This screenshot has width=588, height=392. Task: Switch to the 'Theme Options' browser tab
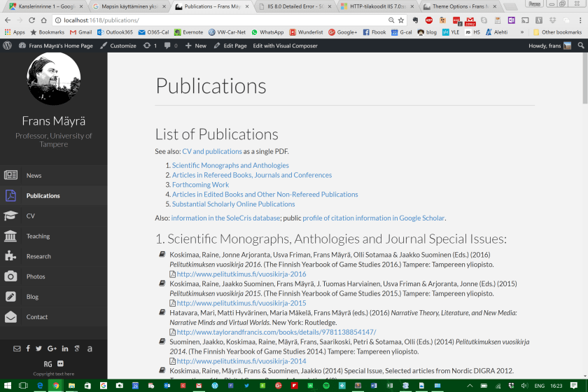[458, 6]
